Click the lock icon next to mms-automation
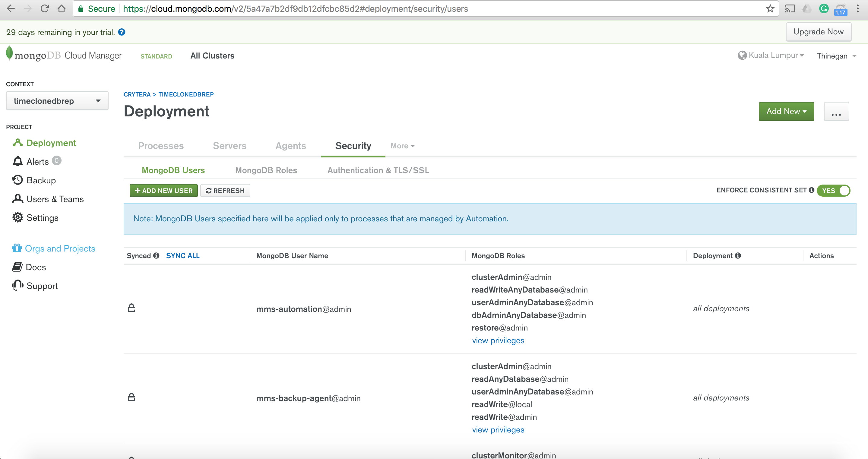The width and height of the screenshot is (868, 459). coord(131,308)
